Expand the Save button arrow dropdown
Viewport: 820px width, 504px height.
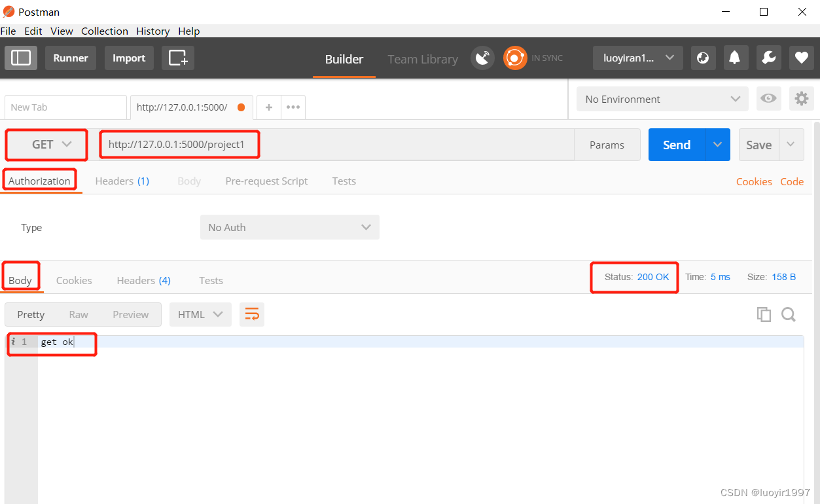pyautogui.click(x=791, y=145)
